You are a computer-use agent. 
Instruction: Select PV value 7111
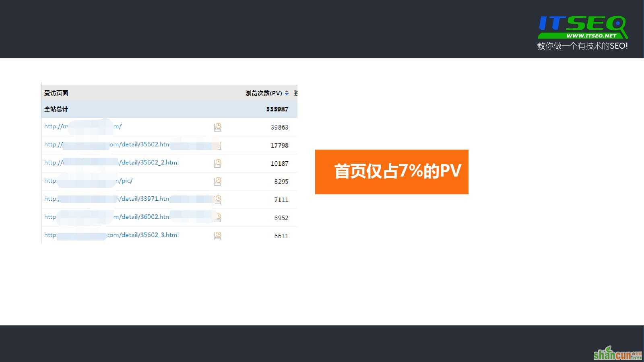coord(281,200)
